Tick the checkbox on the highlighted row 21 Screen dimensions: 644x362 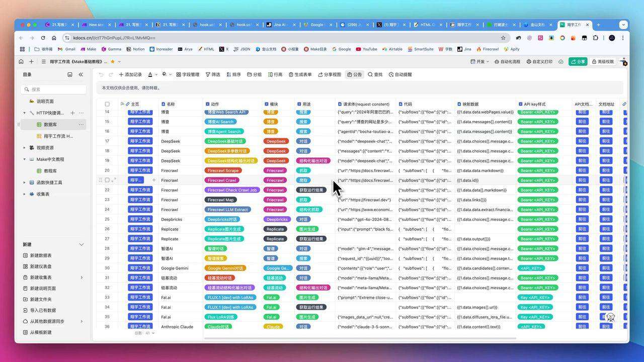pyautogui.click(x=107, y=180)
